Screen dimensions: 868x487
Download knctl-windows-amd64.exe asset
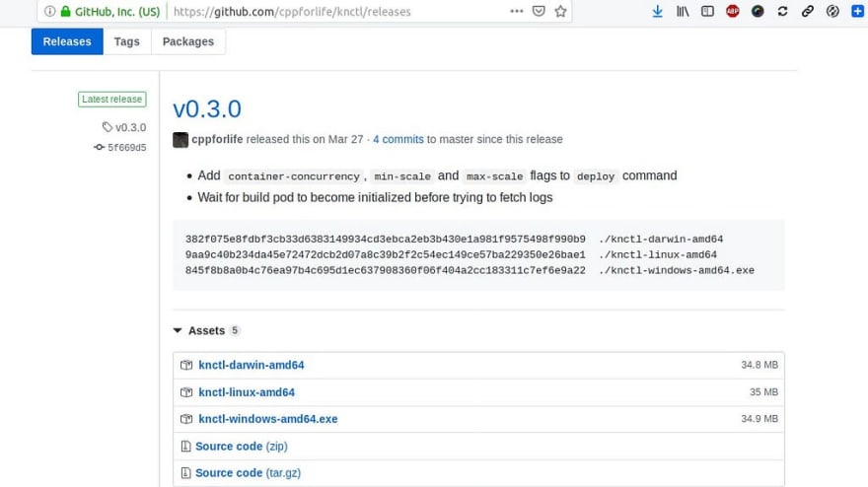coord(268,419)
